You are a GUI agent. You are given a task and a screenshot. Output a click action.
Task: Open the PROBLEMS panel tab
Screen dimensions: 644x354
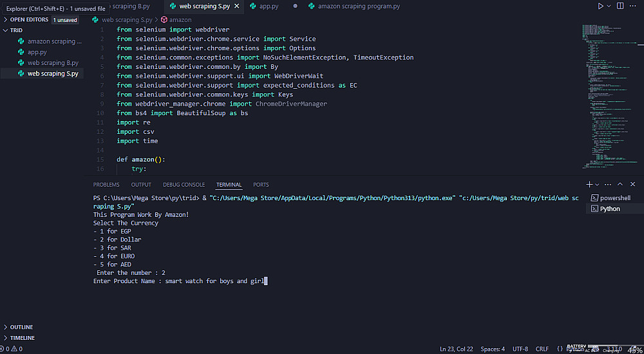pyautogui.click(x=106, y=185)
